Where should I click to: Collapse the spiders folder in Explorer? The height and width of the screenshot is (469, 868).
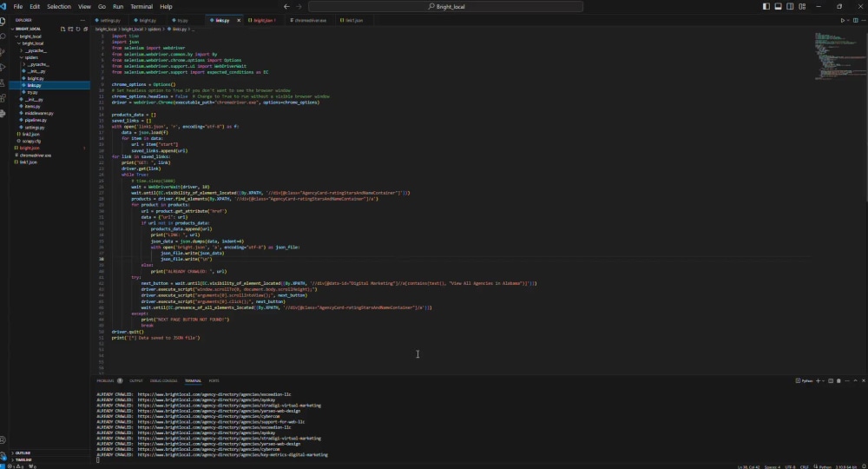point(31,57)
